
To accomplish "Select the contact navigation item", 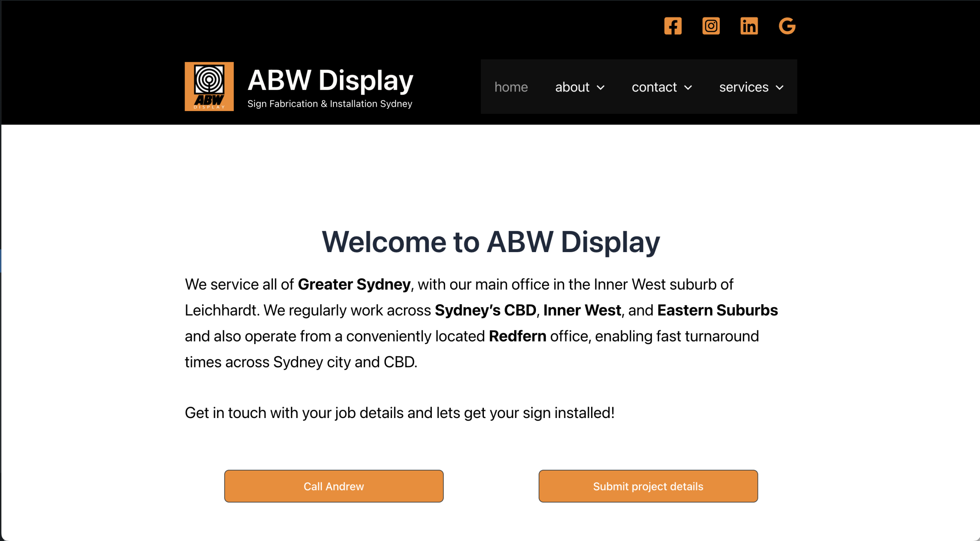I will pyautogui.click(x=653, y=87).
